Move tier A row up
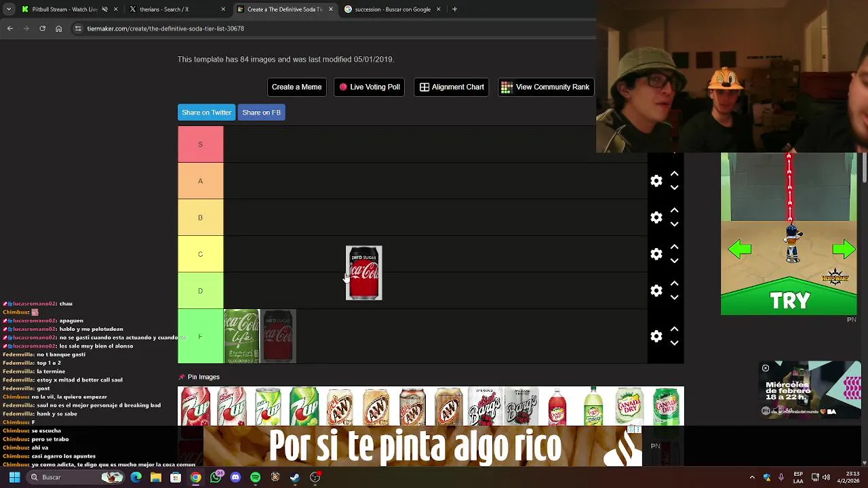868x488 pixels. click(674, 174)
